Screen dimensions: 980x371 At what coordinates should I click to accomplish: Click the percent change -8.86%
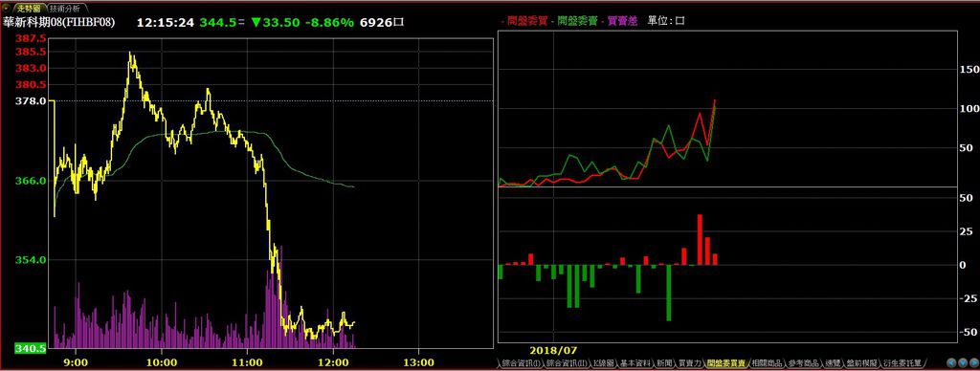click(x=329, y=23)
